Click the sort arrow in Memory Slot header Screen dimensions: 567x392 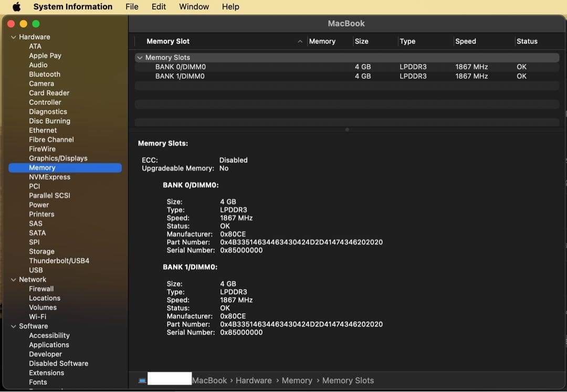click(x=300, y=41)
